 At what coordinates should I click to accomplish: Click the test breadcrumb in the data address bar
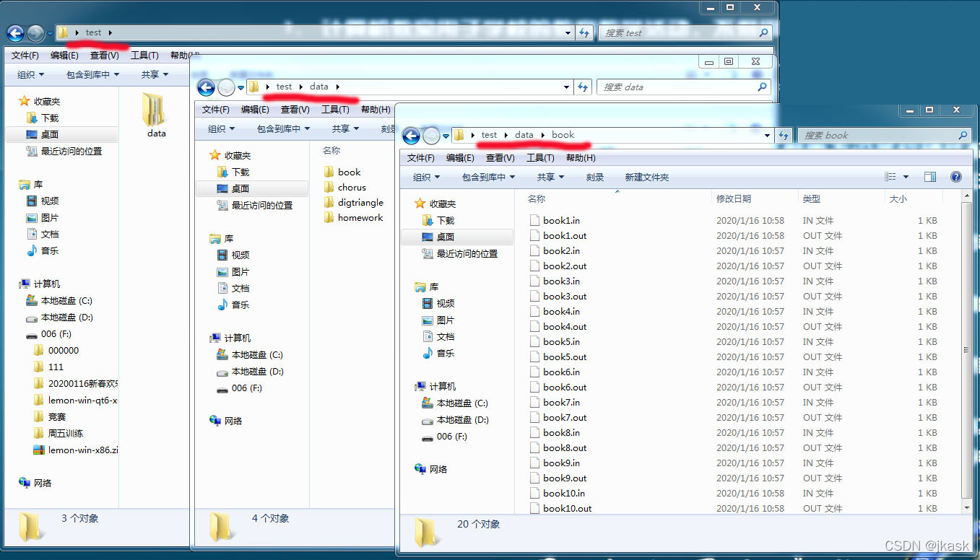(285, 87)
